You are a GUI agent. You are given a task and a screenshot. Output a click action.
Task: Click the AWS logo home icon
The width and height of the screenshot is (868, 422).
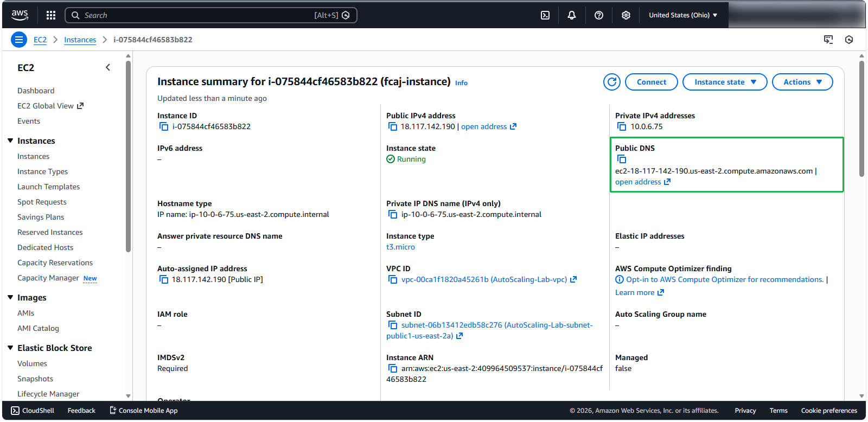(x=20, y=15)
